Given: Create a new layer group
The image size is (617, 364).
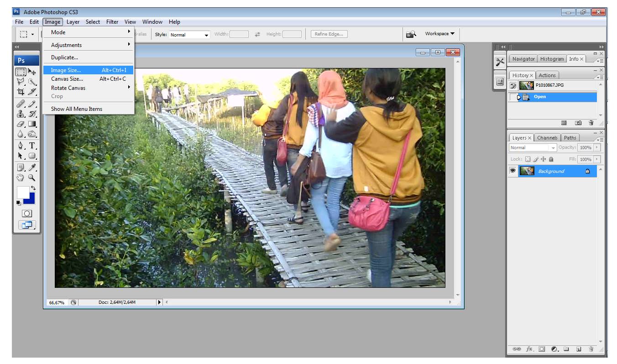Looking at the screenshot, I should [x=566, y=349].
